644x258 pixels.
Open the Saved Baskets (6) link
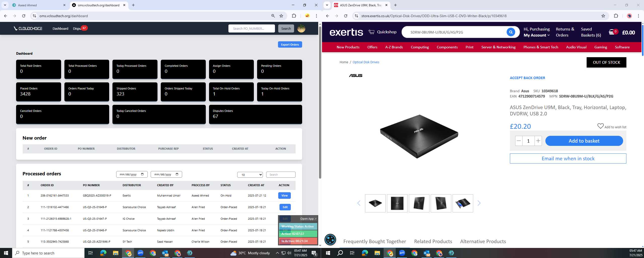[x=591, y=32]
